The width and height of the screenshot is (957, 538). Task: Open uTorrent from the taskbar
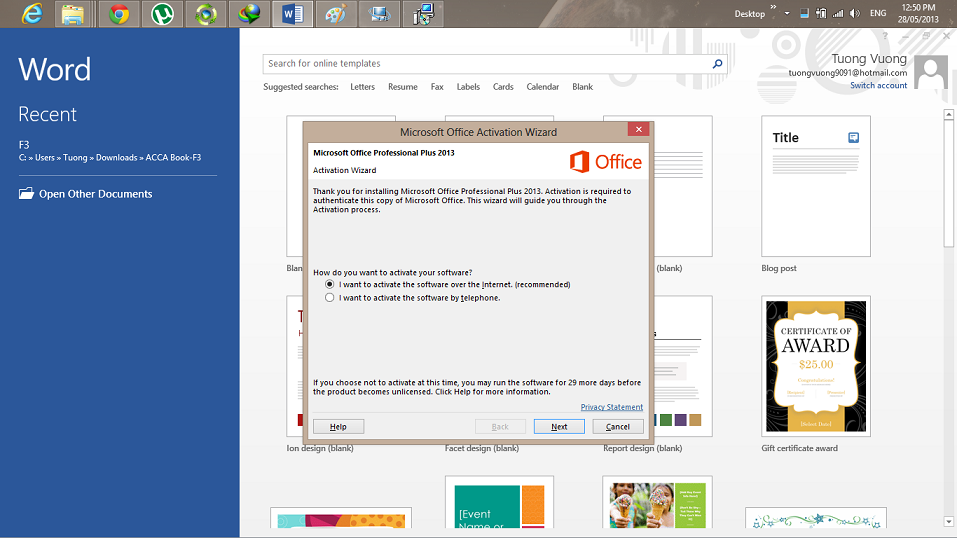point(162,13)
